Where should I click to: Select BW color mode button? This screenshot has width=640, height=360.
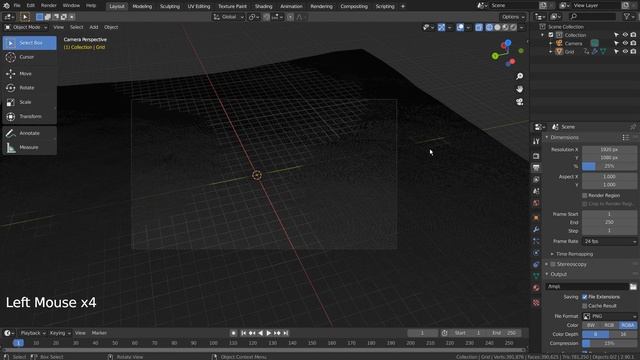[591, 325]
